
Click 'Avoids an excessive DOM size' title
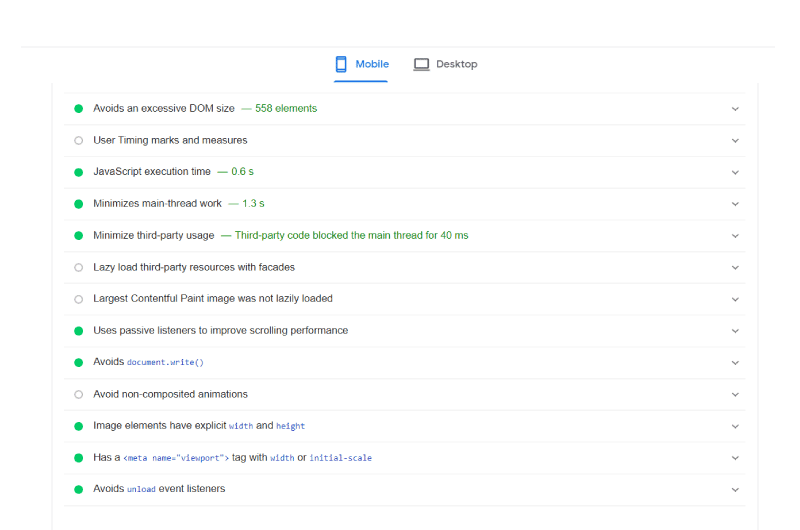point(164,108)
